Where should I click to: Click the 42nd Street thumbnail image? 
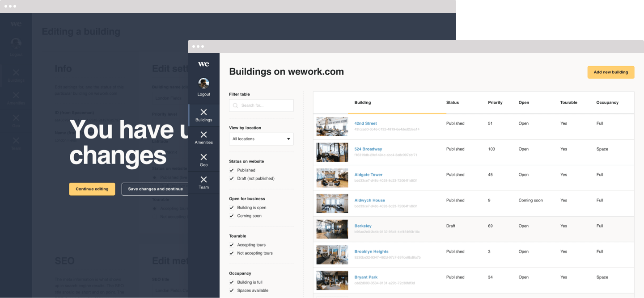point(332,126)
